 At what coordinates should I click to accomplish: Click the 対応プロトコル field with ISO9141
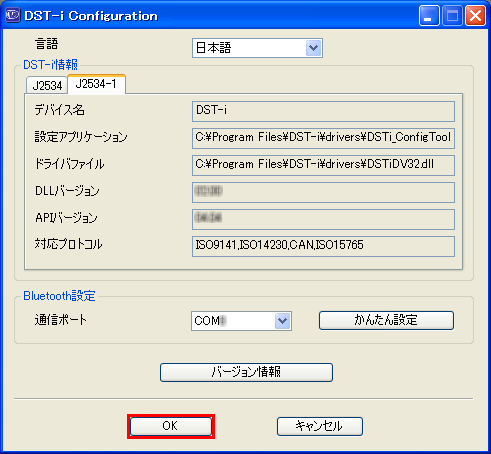click(323, 246)
